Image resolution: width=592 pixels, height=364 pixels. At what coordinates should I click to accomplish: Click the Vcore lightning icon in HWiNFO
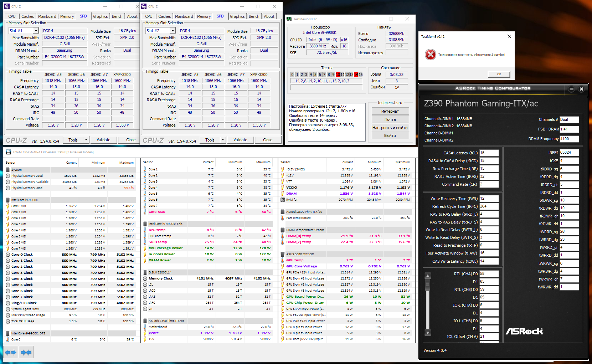click(145, 333)
